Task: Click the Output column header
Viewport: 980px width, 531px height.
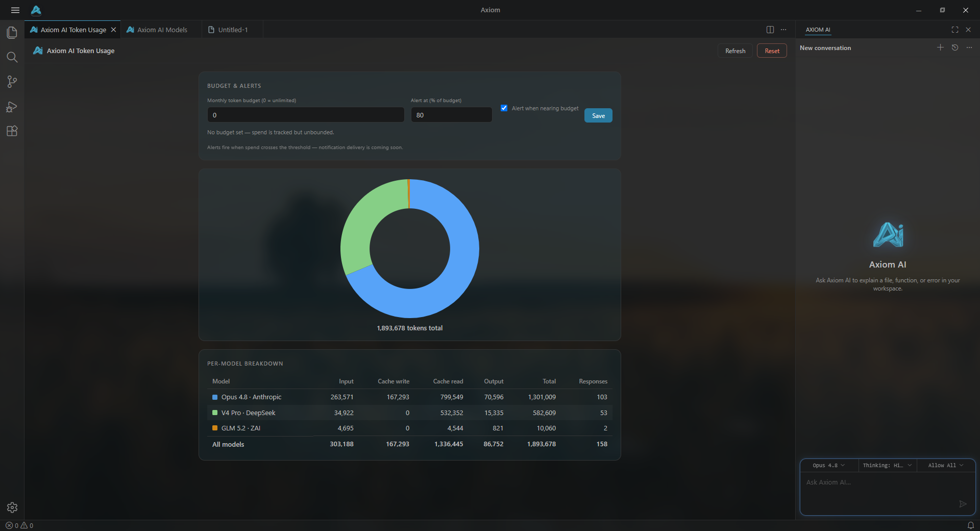Action: (494, 381)
